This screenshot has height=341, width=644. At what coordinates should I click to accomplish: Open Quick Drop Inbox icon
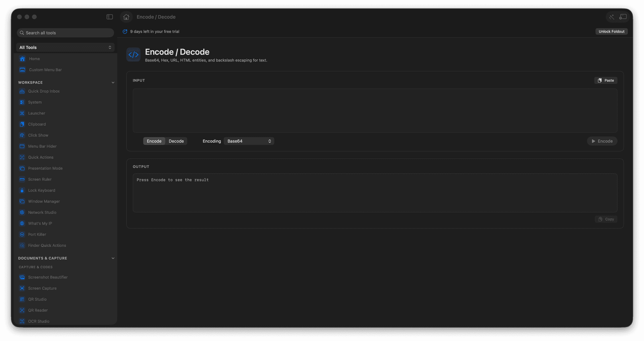(x=22, y=91)
